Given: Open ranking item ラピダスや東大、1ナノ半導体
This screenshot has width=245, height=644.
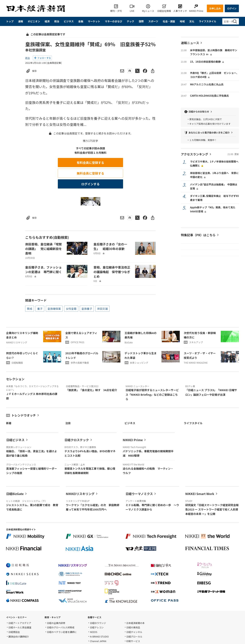Looking at the screenshot, I should click(214, 163).
